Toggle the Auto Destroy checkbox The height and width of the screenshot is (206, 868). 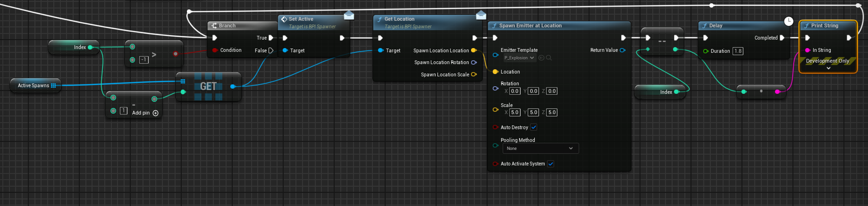(533, 127)
